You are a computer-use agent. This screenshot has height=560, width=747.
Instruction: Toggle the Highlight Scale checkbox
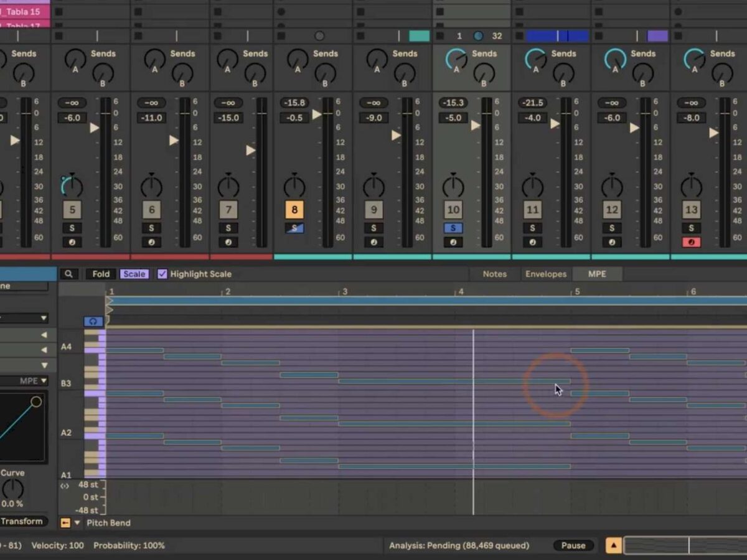162,274
